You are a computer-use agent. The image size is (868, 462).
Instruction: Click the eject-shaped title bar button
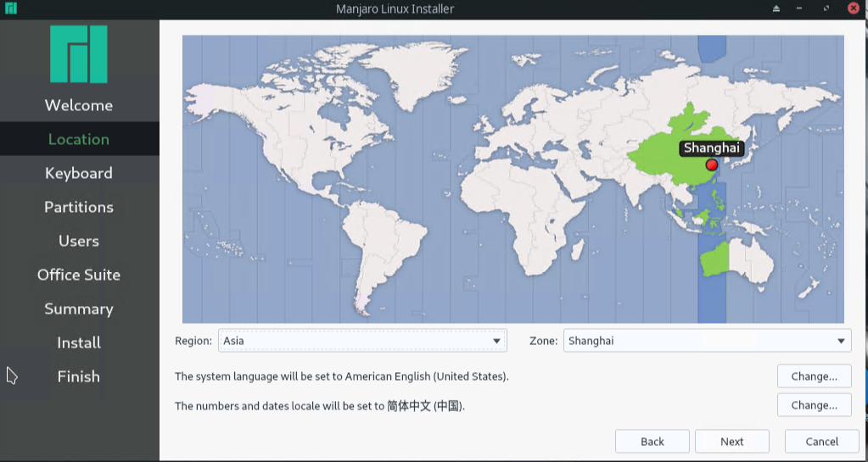[x=776, y=8]
